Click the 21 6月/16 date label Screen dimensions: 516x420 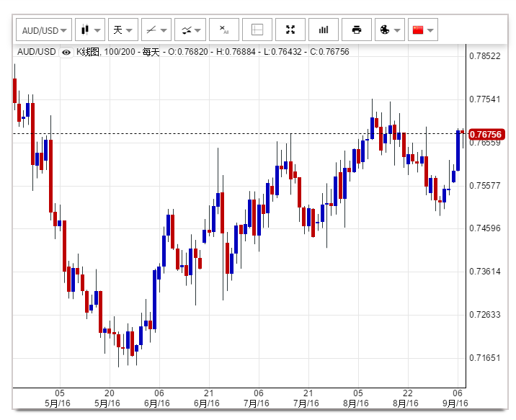pos(207,398)
